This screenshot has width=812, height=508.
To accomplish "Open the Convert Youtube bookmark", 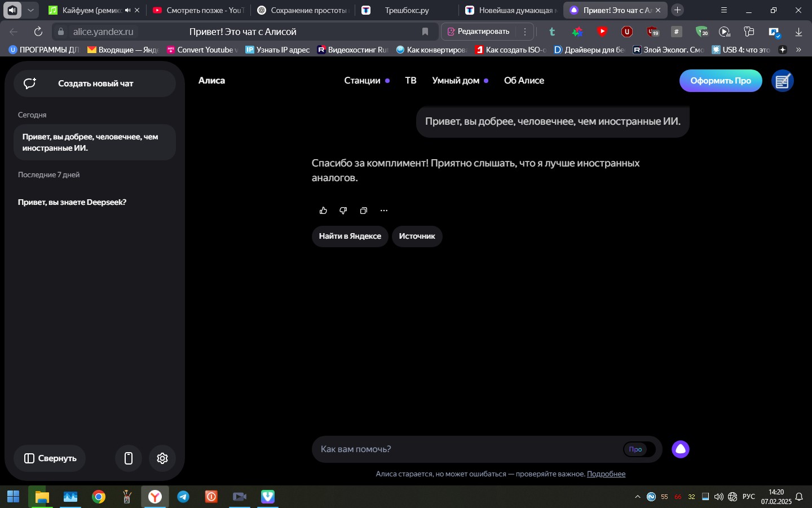I will [x=202, y=50].
